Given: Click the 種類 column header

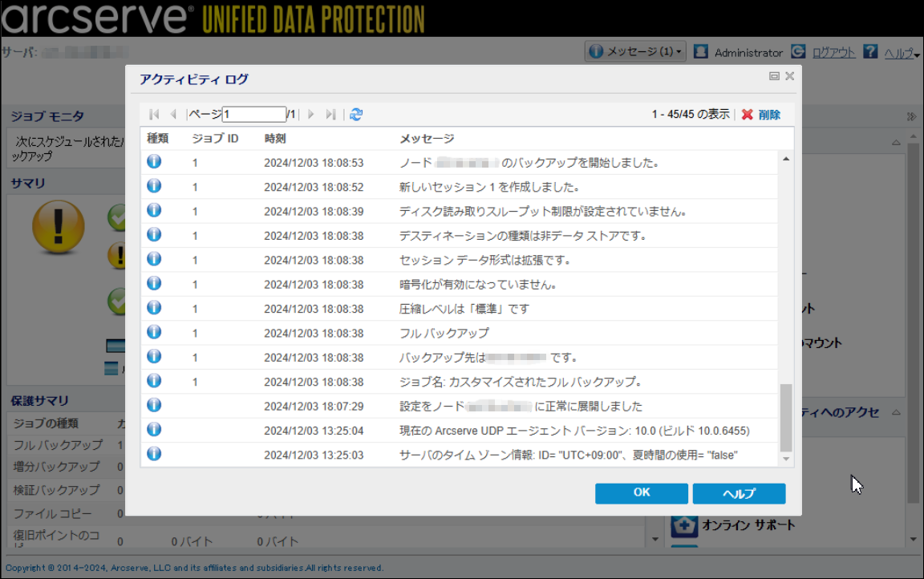Looking at the screenshot, I should pyautogui.click(x=157, y=139).
